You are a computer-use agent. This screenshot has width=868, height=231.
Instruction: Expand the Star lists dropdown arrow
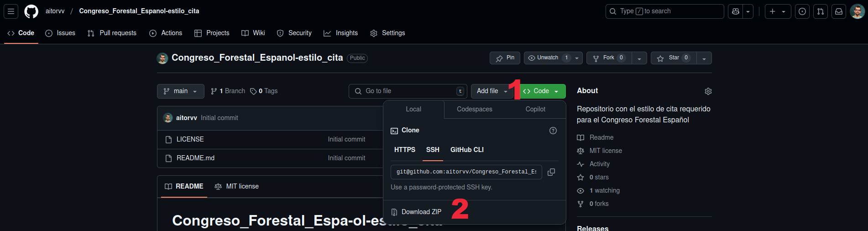coord(704,58)
